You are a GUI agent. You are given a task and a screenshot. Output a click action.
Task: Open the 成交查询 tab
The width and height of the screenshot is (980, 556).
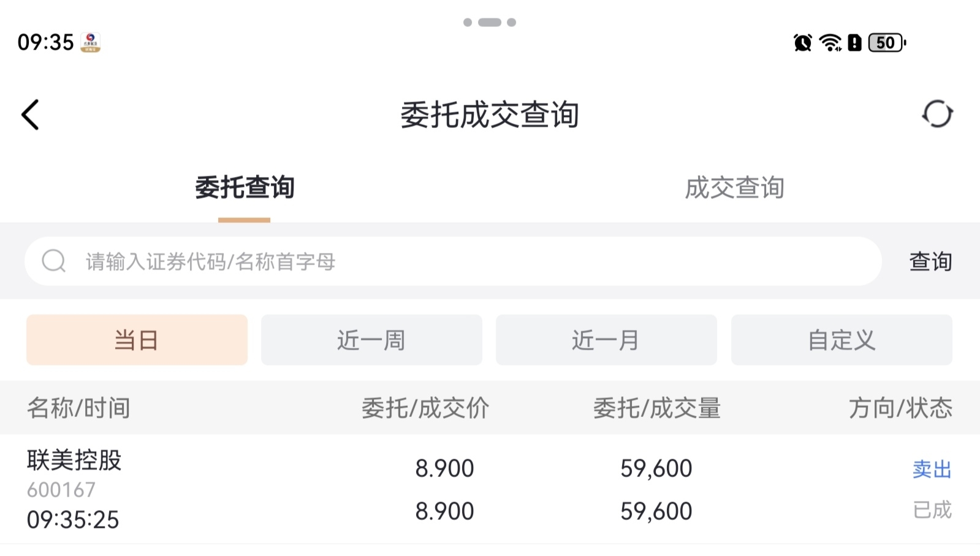coord(734,188)
